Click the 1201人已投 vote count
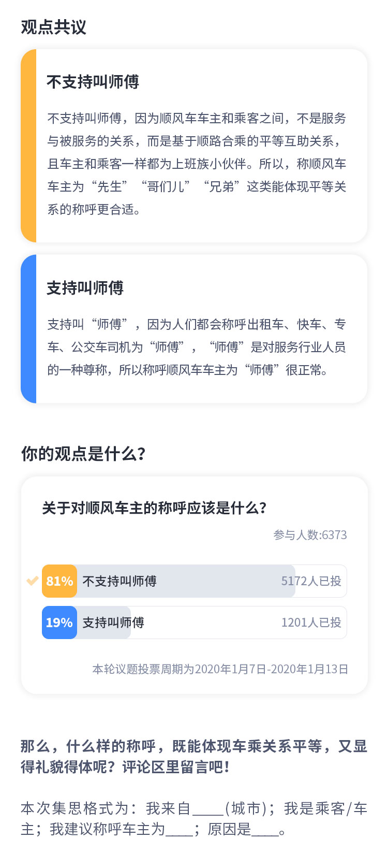Viewport: 388px width, 868px height. (311, 623)
